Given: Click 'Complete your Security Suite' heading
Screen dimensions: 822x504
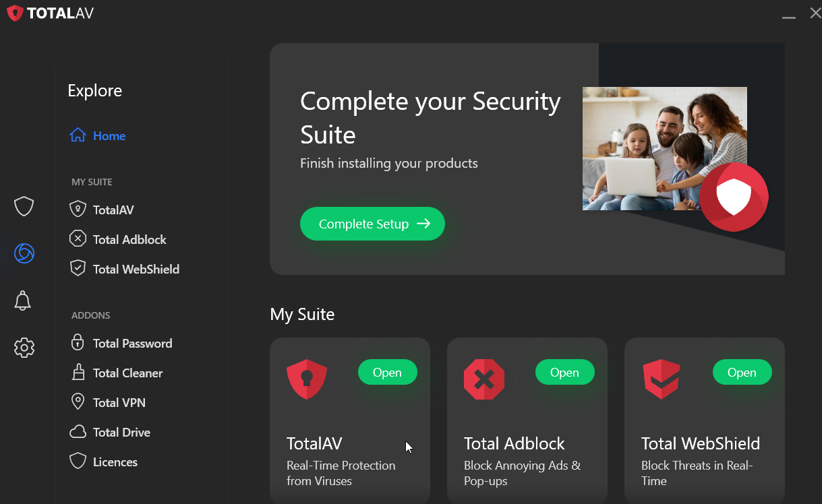Looking at the screenshot, I should [430, 118].
